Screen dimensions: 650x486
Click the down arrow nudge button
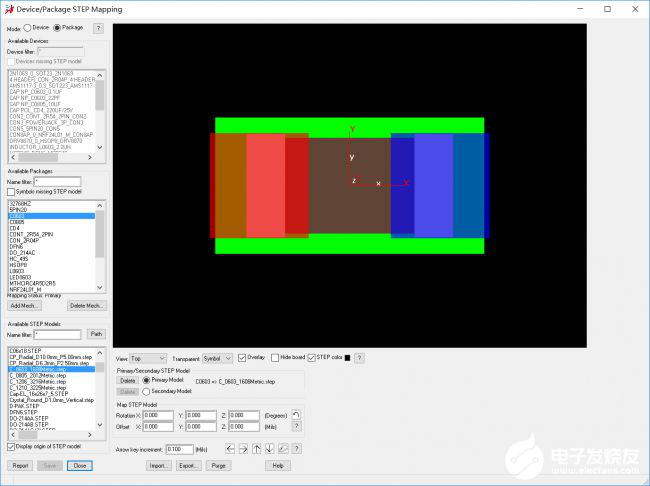[x=269, y=449]
